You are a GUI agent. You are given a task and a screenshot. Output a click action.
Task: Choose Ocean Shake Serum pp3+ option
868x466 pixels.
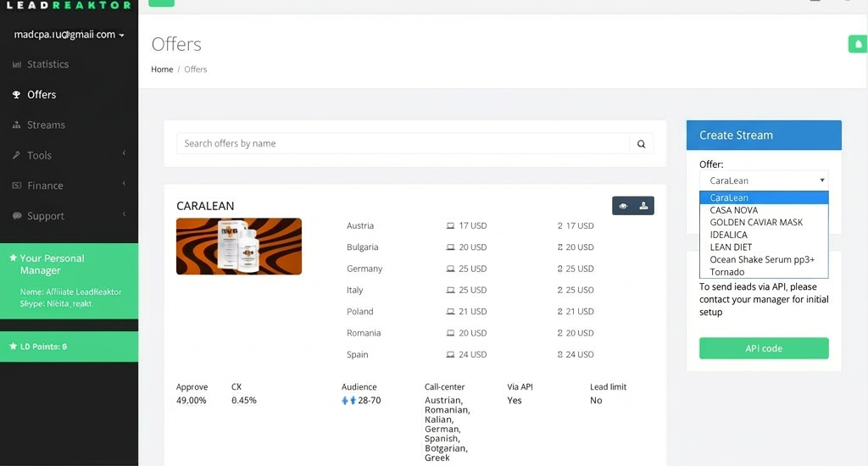[x=764, y=259]
